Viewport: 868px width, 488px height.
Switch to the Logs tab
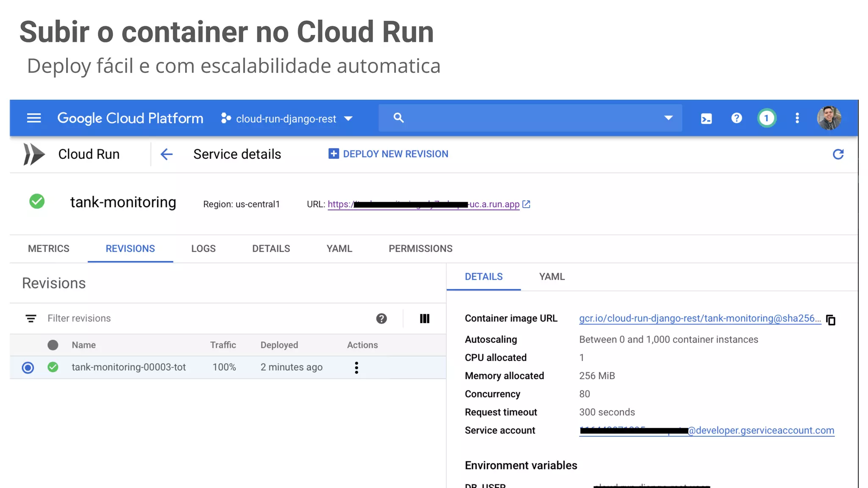[x=203, y=249]
